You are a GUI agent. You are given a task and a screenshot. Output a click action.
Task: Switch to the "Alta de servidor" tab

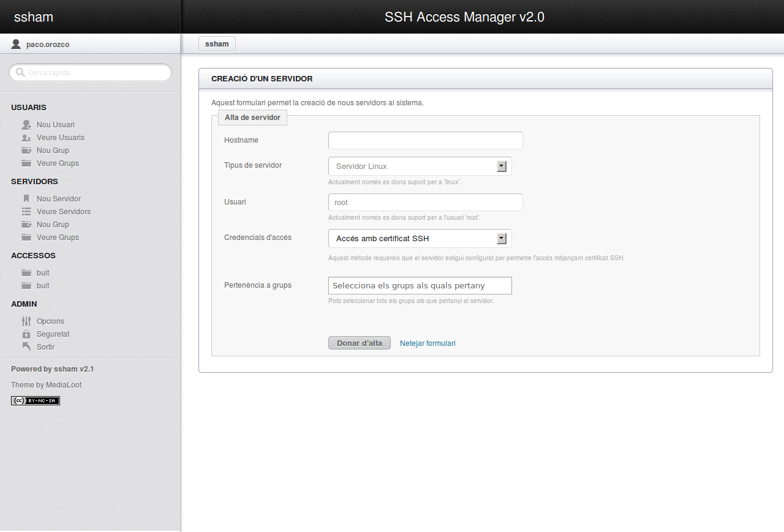coord(252,117)
